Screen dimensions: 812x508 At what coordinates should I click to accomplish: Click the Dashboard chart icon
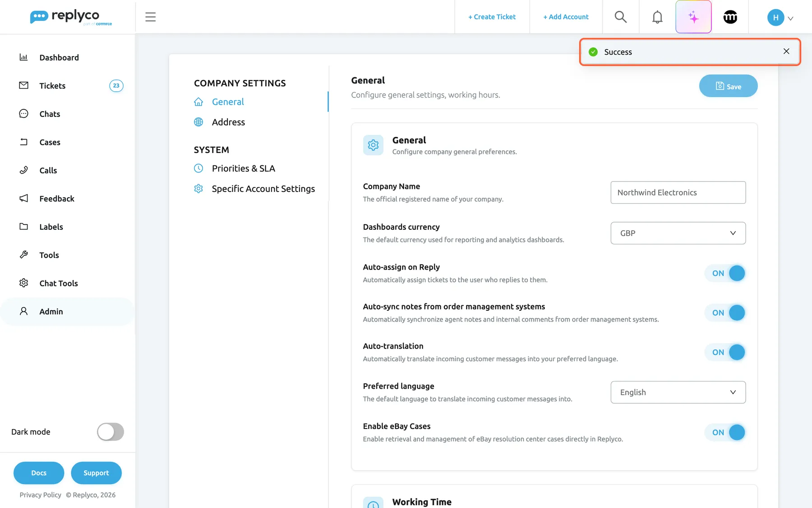24,57
